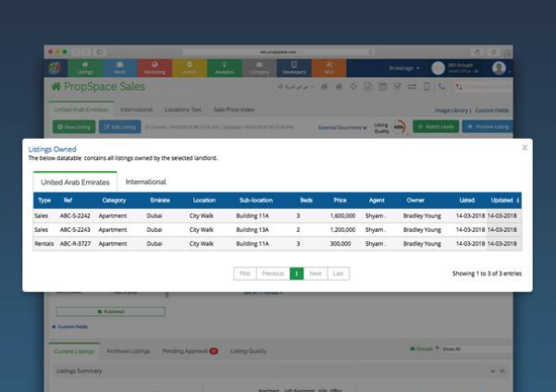The width and height of the screenshot is (556, 392).
Task: Click the transfer arrows icon in toolbar
Action: pos(412,87)
